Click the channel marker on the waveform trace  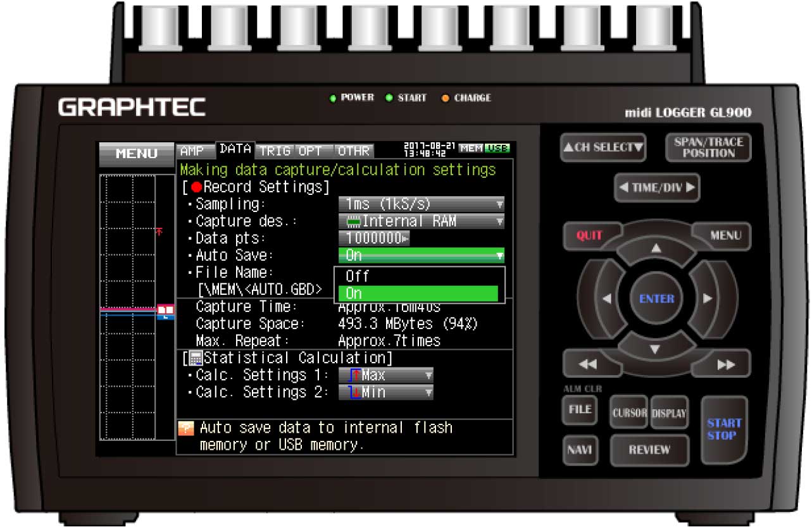165,311
